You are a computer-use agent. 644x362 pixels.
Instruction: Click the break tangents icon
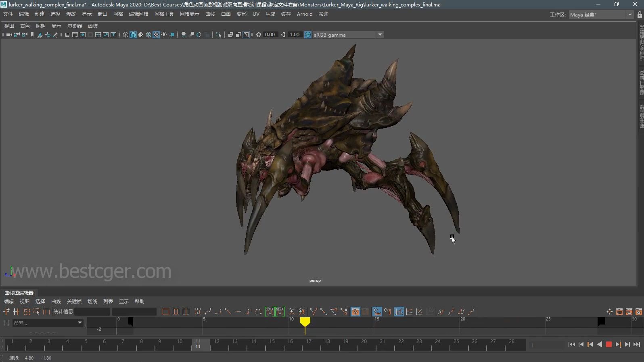314,312
